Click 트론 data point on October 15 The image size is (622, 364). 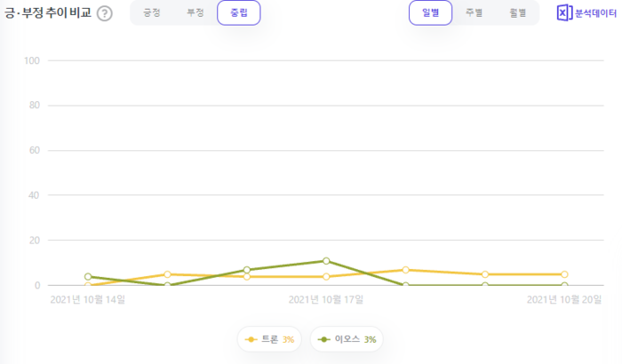[x=167, y=274]
